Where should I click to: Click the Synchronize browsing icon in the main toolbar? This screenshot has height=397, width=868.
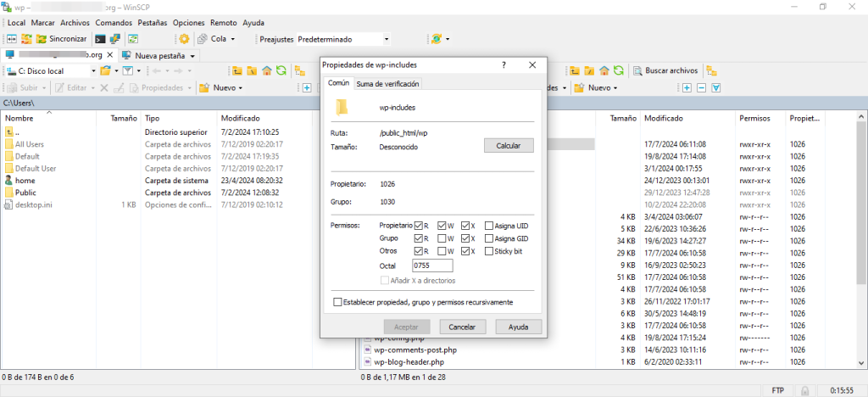pos(26,39)
